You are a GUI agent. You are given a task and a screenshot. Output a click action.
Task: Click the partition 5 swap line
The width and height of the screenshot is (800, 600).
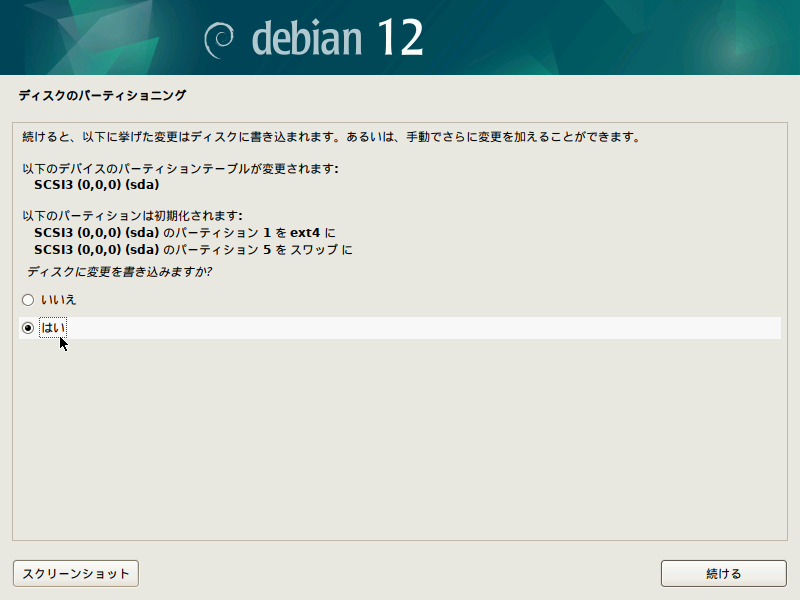tap(193, 249)
